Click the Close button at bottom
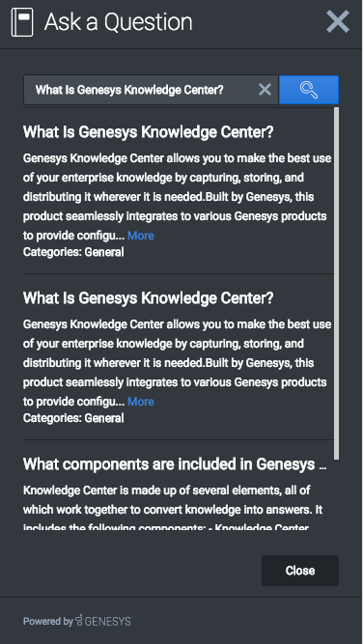 [300, 571]
